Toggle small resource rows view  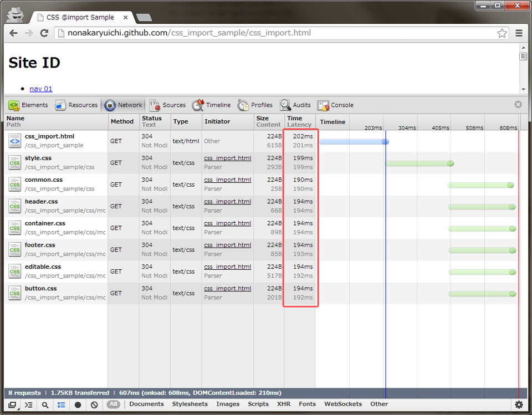coord(62,405)
